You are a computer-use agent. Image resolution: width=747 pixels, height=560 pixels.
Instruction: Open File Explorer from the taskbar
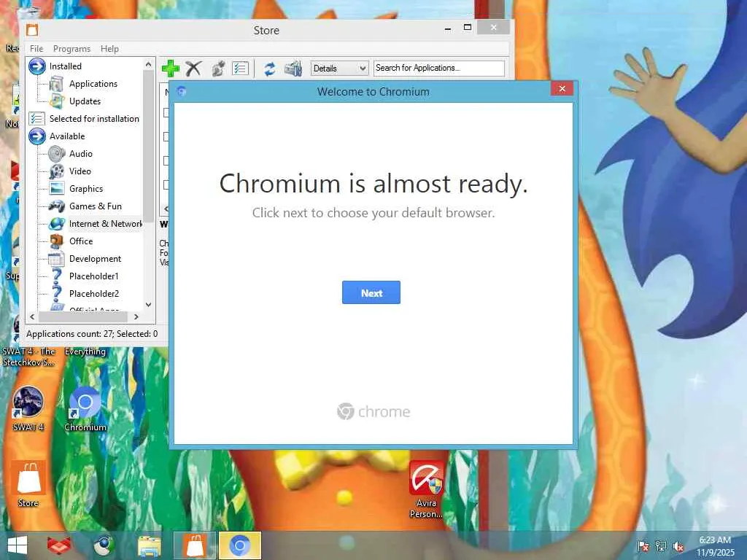(149, 545)
